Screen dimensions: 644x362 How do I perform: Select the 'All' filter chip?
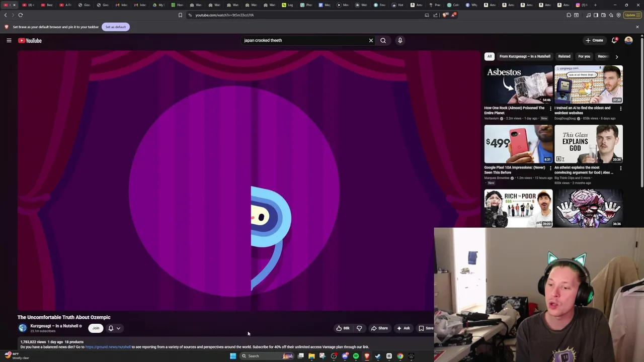pyautogui.click(x=489, y=56)
